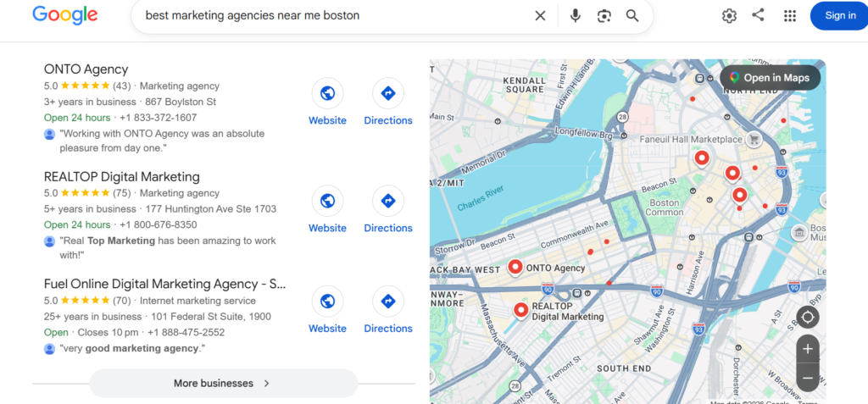868x404 pixels.
Task: Zoom out on the map
Action: click(x=808, y=378)
